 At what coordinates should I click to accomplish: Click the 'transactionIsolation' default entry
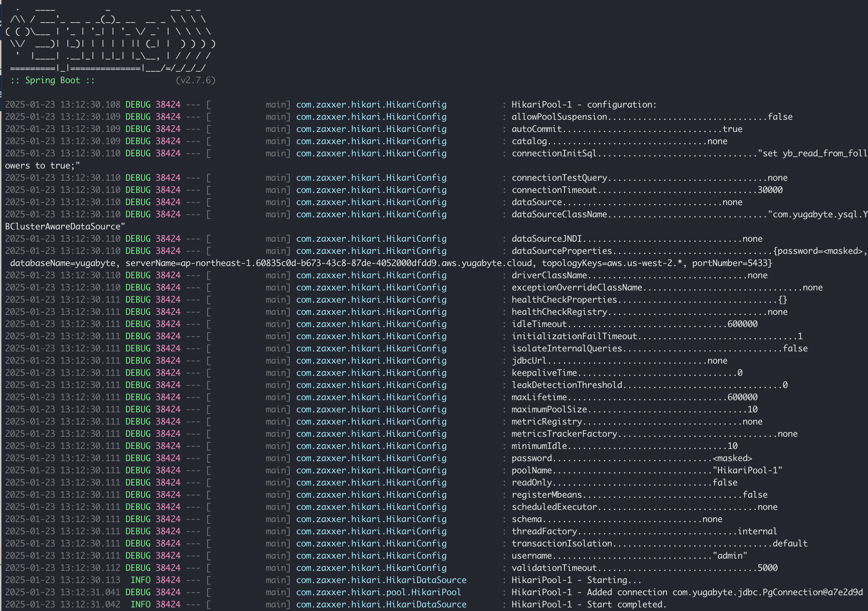coord(659,543)
